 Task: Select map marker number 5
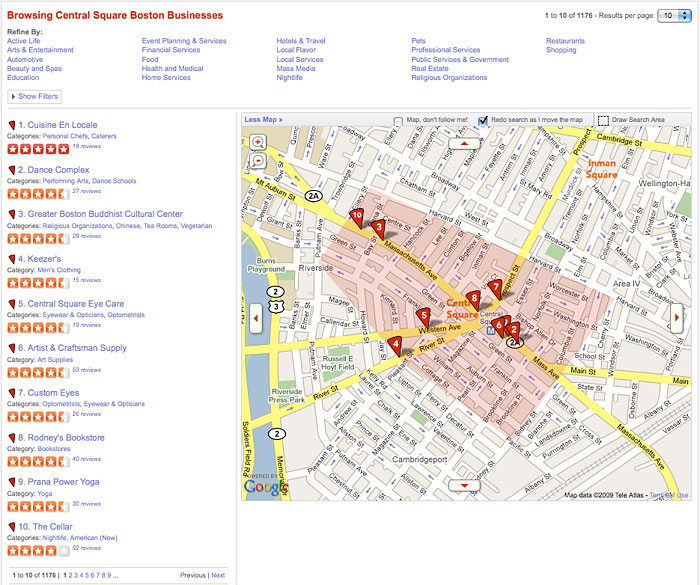pos(424,318)
